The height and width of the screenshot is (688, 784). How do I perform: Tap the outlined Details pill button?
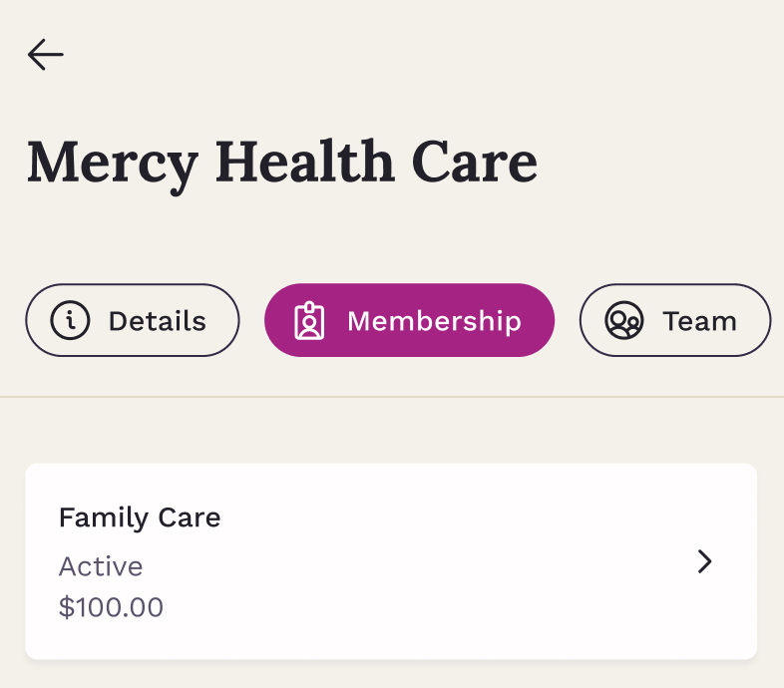point(132,321)
